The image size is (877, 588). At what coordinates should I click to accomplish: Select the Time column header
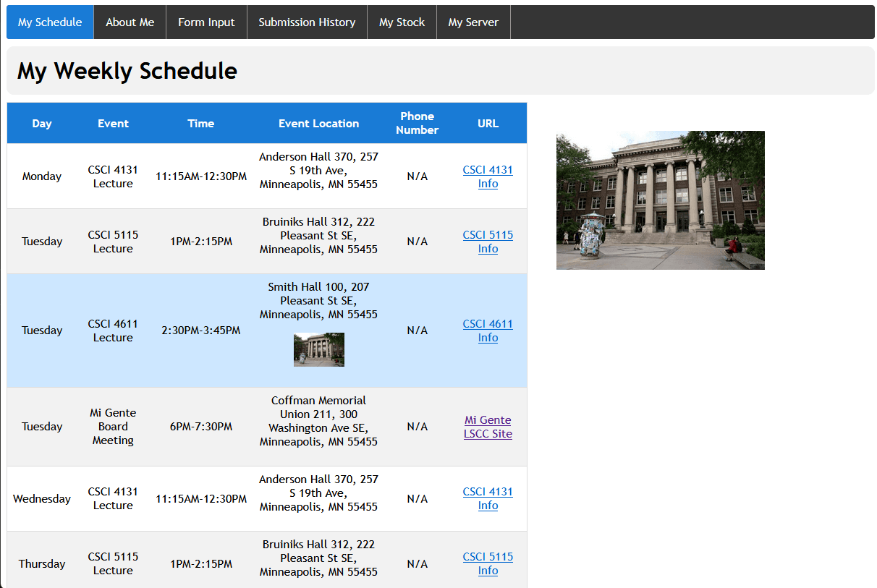point(201,123)
